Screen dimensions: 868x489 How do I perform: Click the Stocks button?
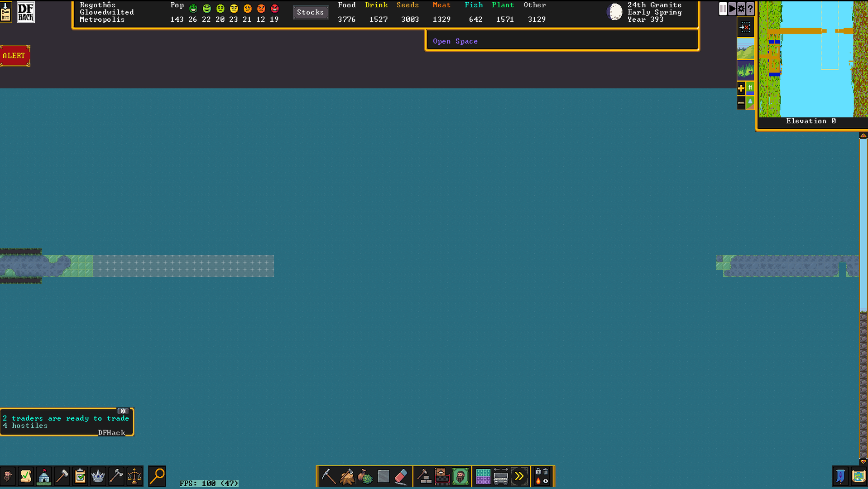pyautogui.click(x=311, y=12)
